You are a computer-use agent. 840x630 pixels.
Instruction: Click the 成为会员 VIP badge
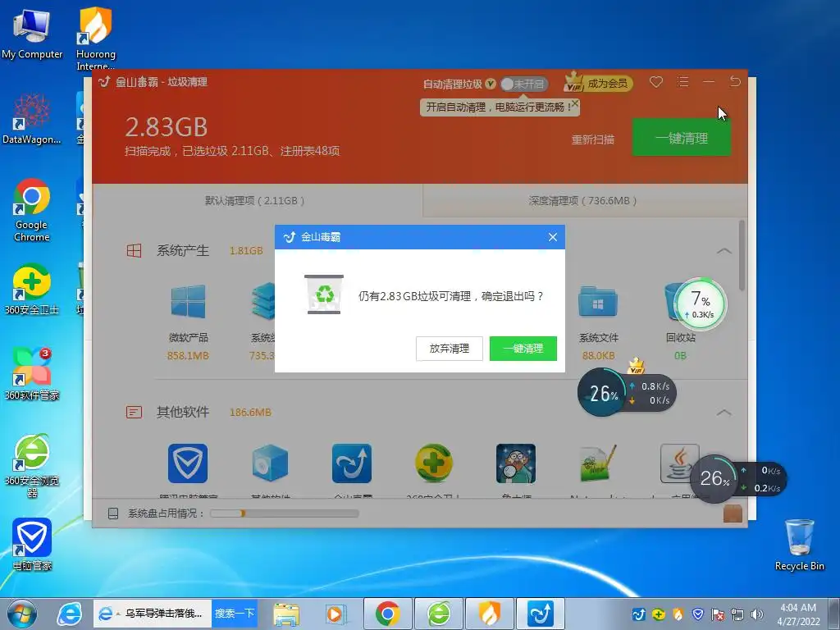click(x=598, y=83)
